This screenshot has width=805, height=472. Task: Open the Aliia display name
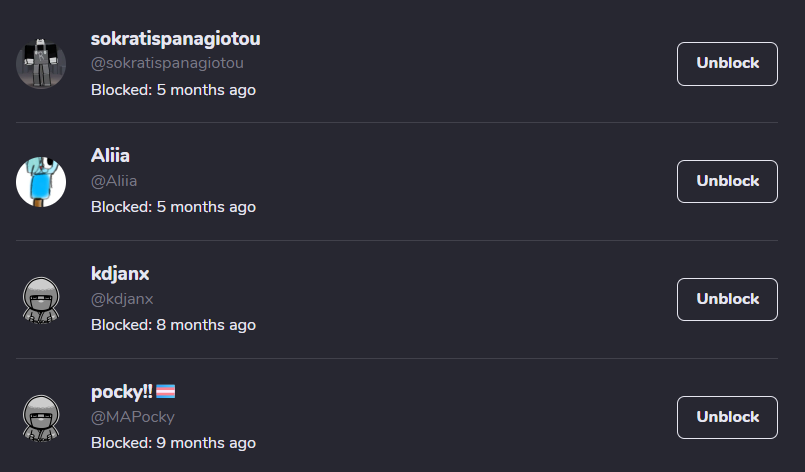click(110, 156)
